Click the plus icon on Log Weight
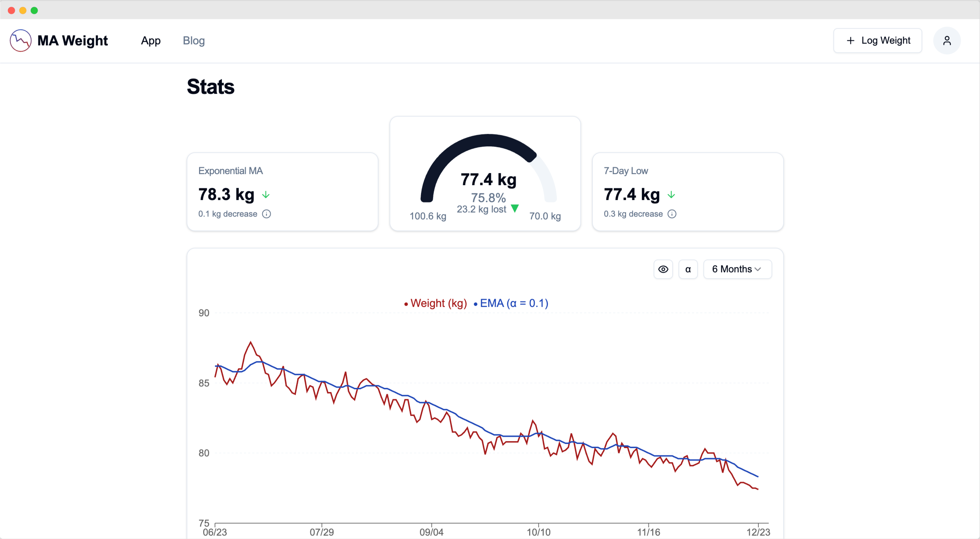 coord(851,40)
